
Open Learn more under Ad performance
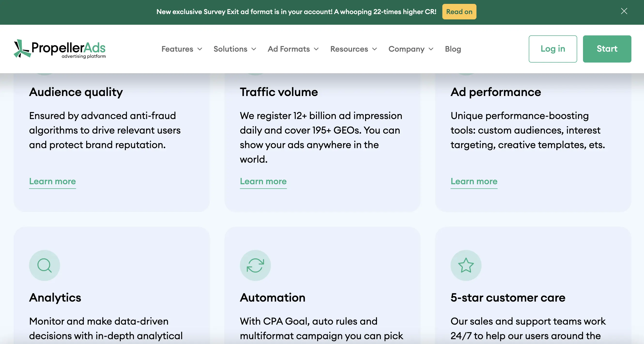pyautogui.click(x=474, y=181)
